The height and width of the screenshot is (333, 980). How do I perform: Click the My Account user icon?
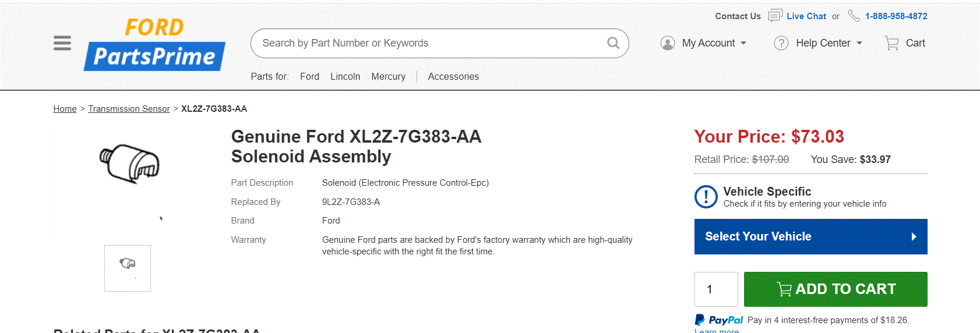(668, 43)
